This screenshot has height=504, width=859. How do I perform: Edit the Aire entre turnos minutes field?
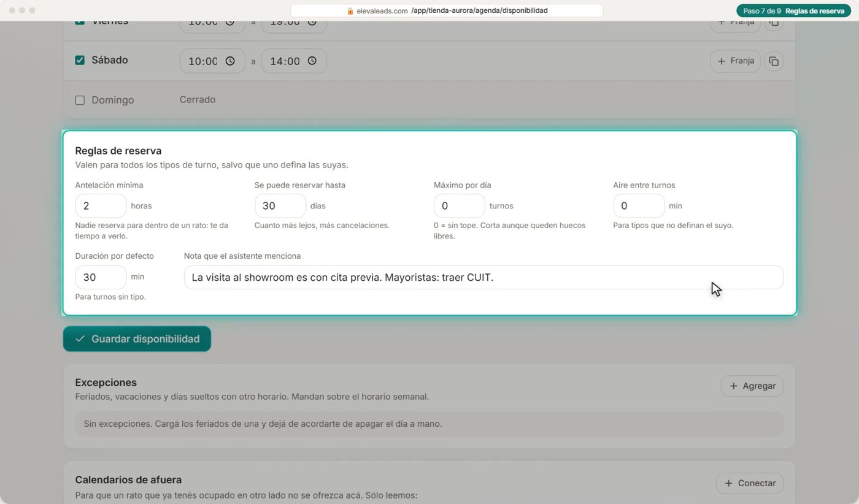(639, 206)
